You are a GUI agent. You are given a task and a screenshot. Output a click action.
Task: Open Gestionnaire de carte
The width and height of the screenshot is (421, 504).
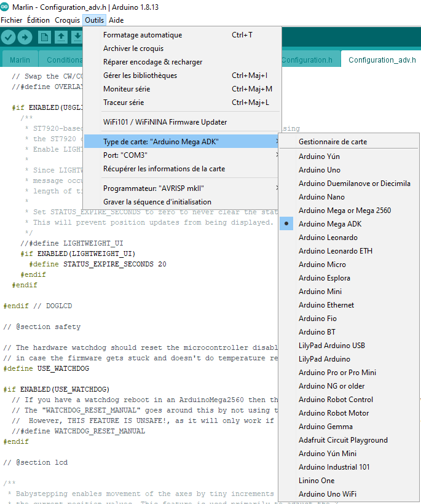pyautogui.click(x=349, y=142)
